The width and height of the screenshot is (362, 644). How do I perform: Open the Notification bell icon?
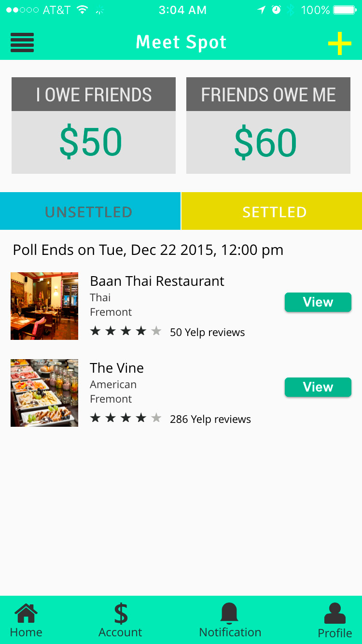(230, 621)
